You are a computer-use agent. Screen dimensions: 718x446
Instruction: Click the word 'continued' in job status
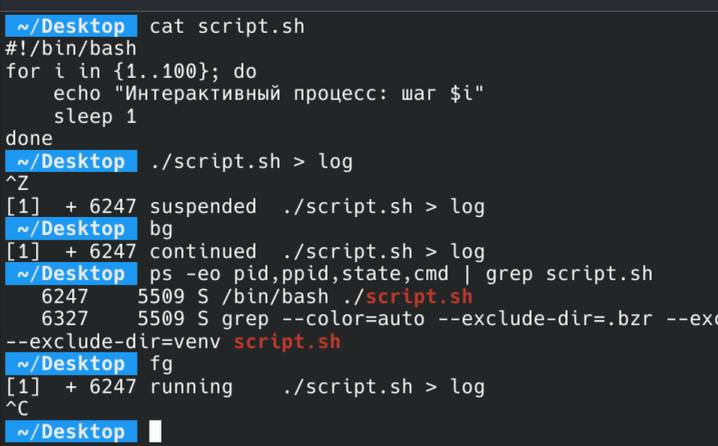pyautogui.click(x=203, y=252)
